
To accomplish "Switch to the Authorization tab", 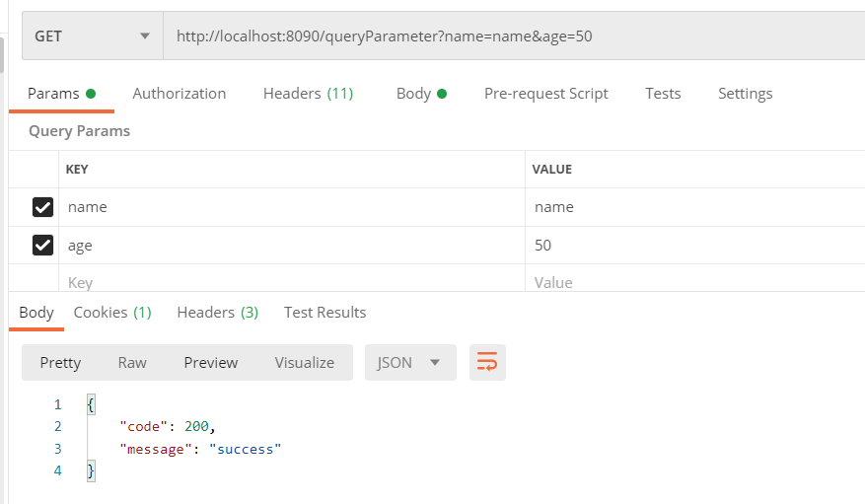I will point(179,94).
